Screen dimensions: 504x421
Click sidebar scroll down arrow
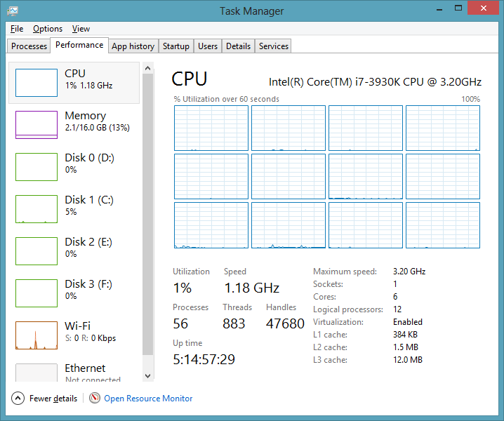(148, 375)
